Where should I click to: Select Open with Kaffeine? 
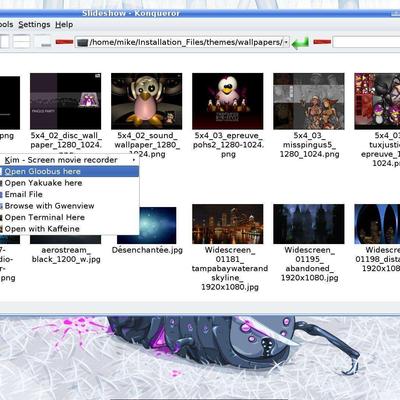point(69,229)
